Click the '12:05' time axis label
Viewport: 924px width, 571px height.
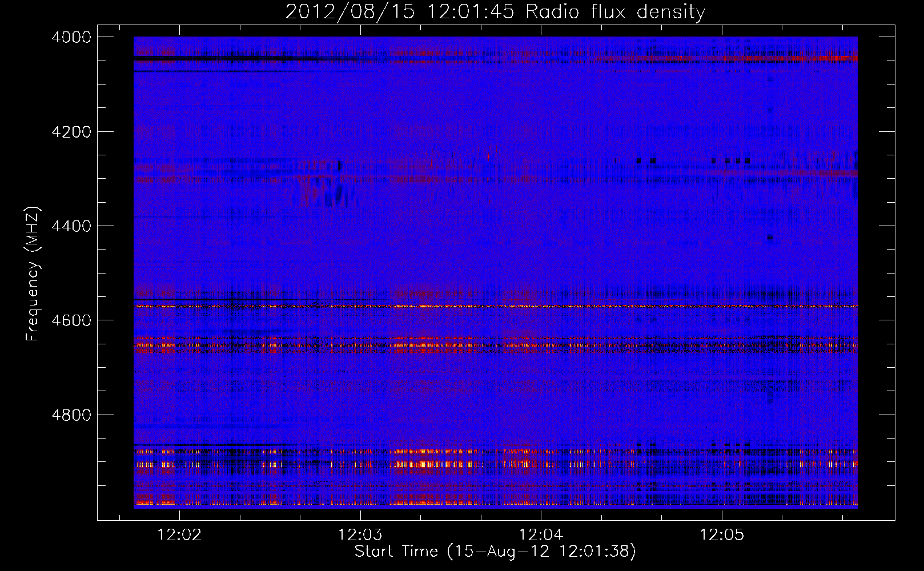coord(722,535)
